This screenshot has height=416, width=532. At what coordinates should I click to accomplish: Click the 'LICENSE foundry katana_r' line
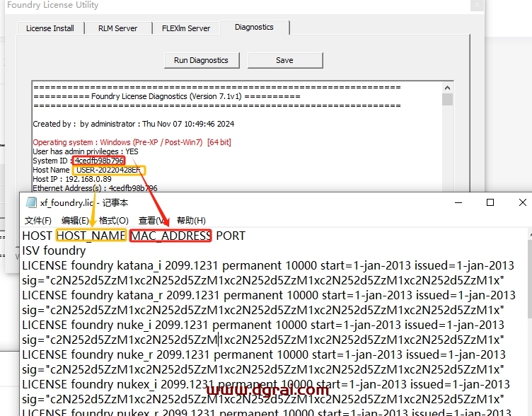tap(269, 295)
